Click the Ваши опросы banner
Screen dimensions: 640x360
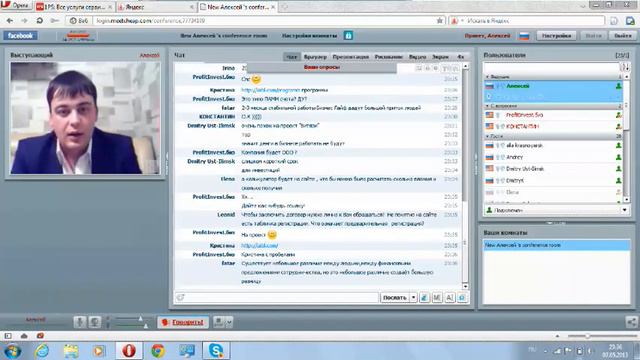pos(322,67)
